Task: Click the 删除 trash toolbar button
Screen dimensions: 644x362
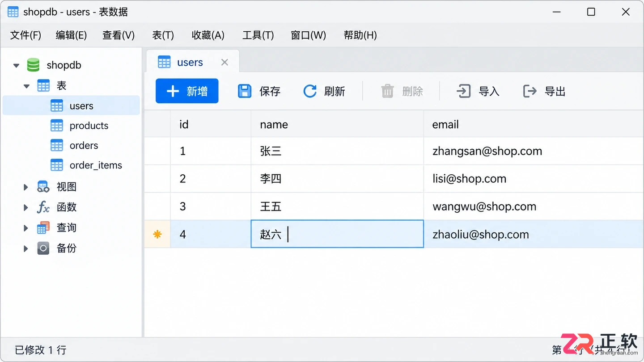Action: (402, 91)
